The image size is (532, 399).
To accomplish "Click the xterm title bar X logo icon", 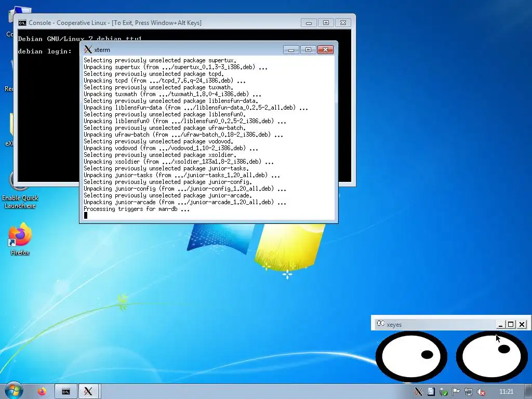I will pos(88,49).
